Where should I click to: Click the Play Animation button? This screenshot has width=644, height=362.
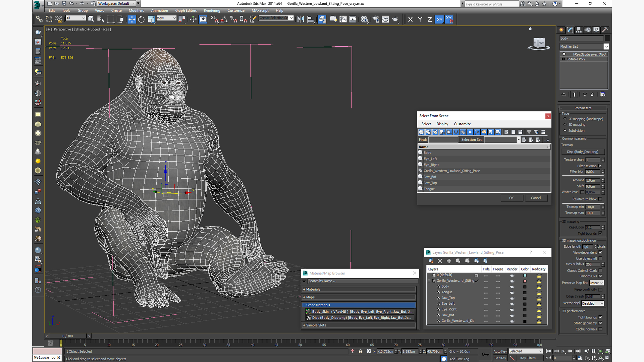(563, 351)
